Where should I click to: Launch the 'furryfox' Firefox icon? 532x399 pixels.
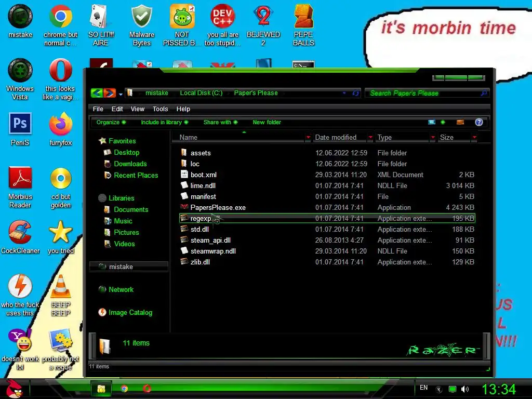(60, 129)
